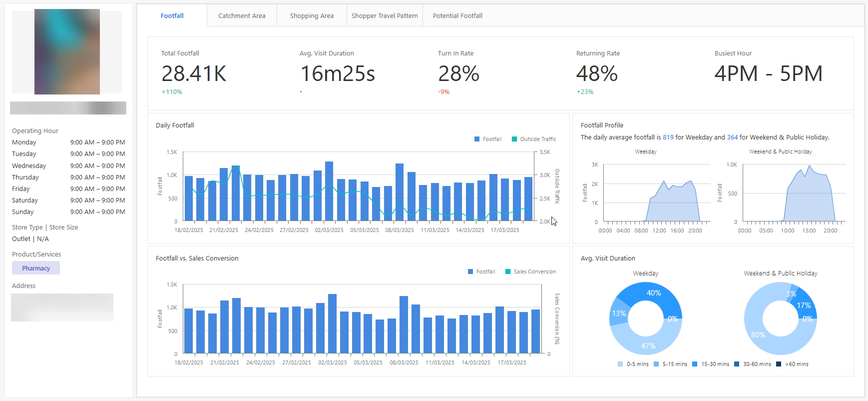Screen dimensions: 868x401
Task: Click the 0-5 mins legend swatch
Action: point(621,364)
